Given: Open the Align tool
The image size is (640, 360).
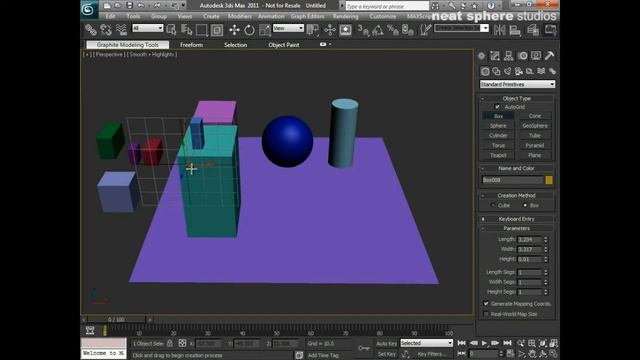Looking at the screenshot, I should tap(515, 30).
